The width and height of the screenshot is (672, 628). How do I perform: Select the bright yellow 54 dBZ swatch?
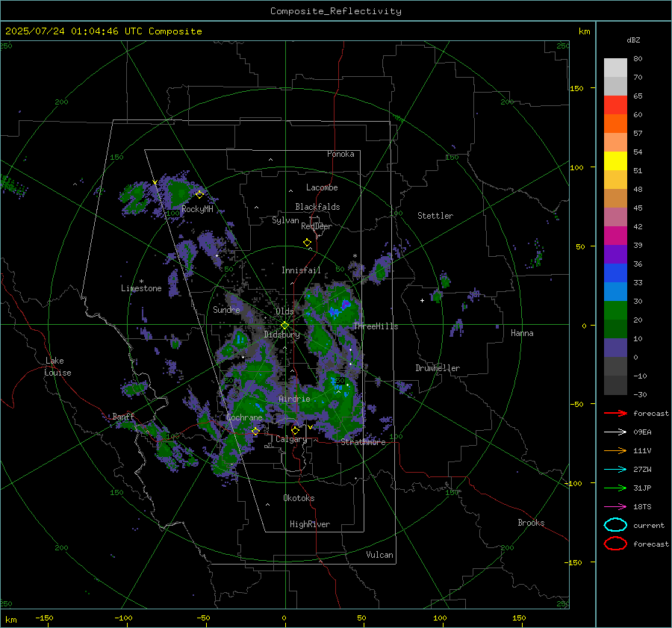pos(615,161)
